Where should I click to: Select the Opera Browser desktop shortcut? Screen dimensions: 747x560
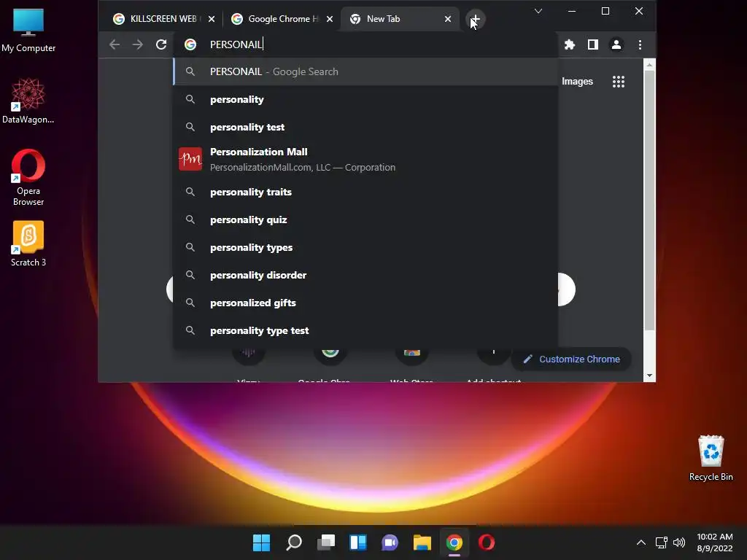coord(28,178)
